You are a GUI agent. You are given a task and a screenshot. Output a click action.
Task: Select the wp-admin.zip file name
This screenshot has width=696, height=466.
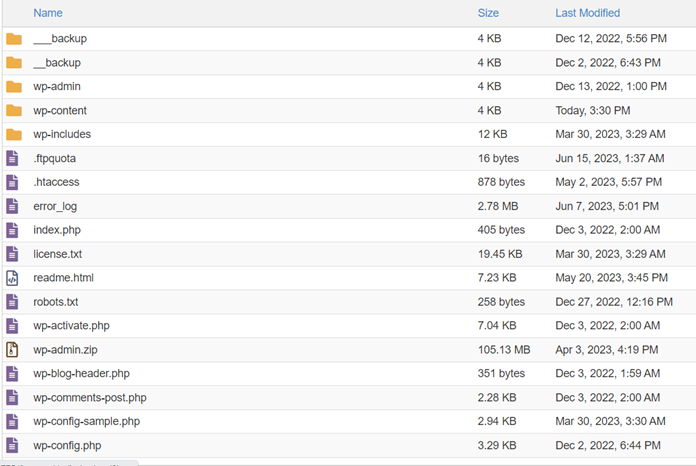pos(65,350)
